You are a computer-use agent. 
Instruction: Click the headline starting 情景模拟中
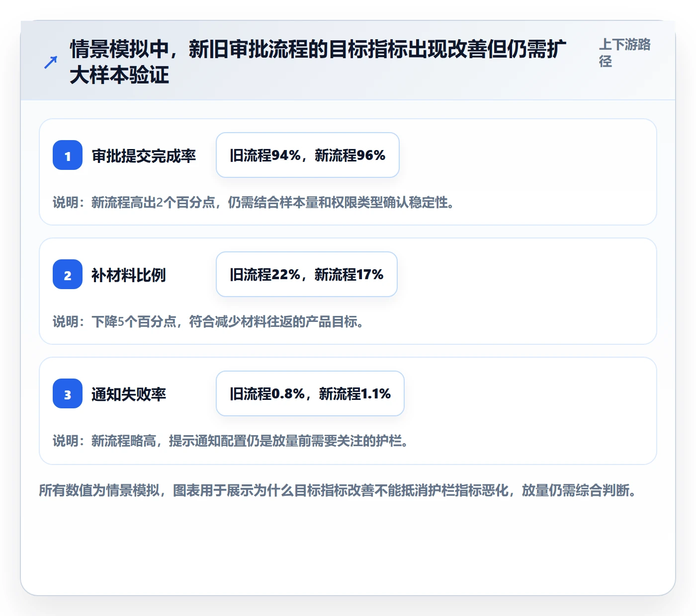[318, 62]
